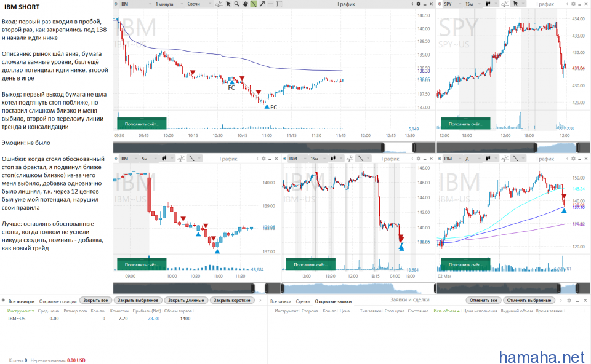Viewport: 591px width, 364px height.
Task: Select the pointer tool in SPY chart toolbar
Action: tap(515, 4)
